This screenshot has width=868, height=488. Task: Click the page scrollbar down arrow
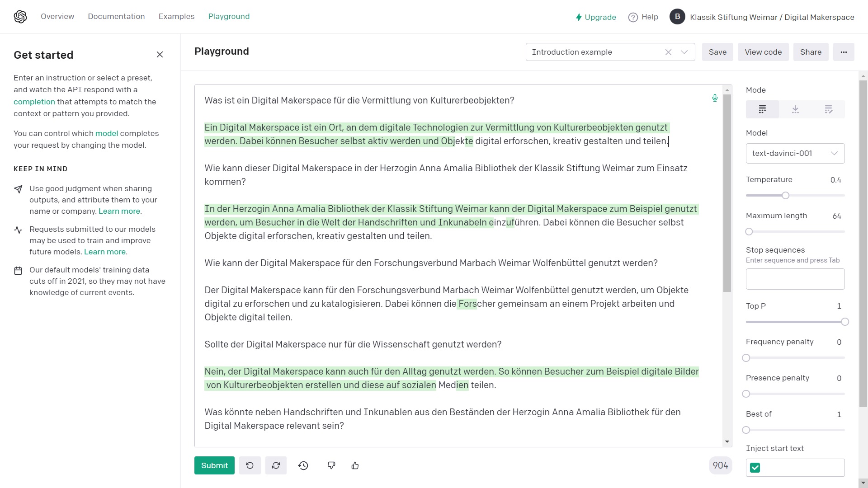point(863,483)
